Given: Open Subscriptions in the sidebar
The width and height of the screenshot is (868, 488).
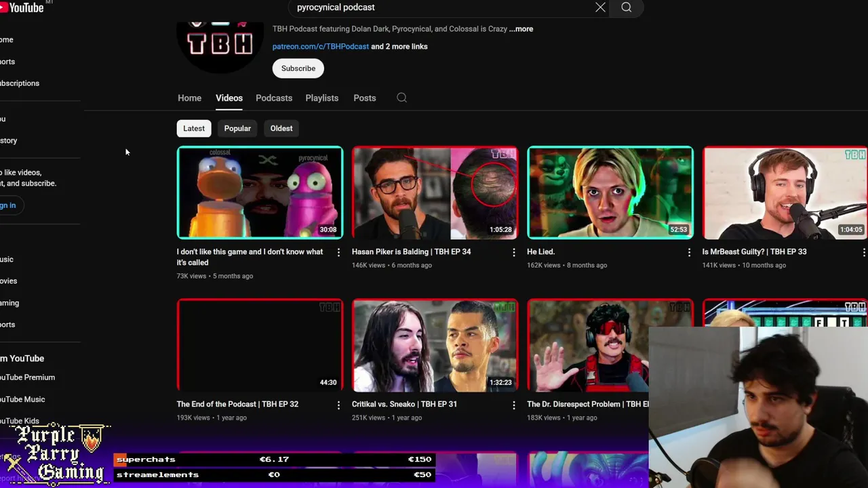Looking at the screenshot, I should click(x=20, y=83).
